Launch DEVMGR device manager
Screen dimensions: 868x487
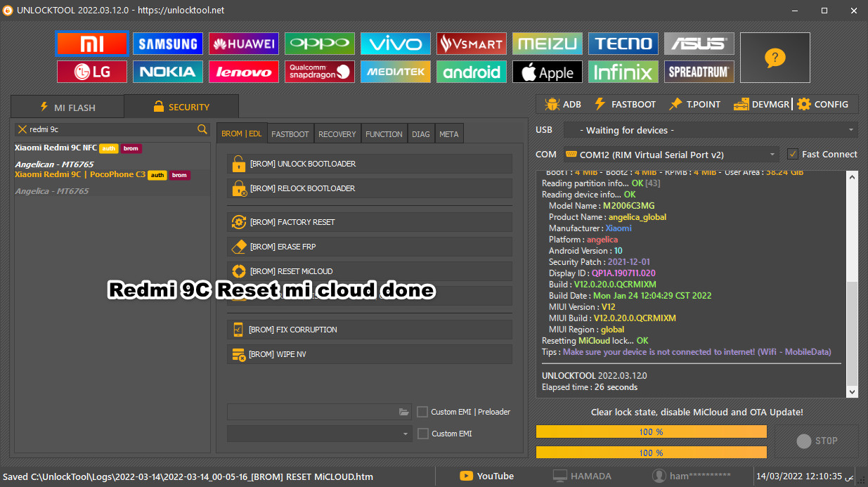(x=761, y=104)
